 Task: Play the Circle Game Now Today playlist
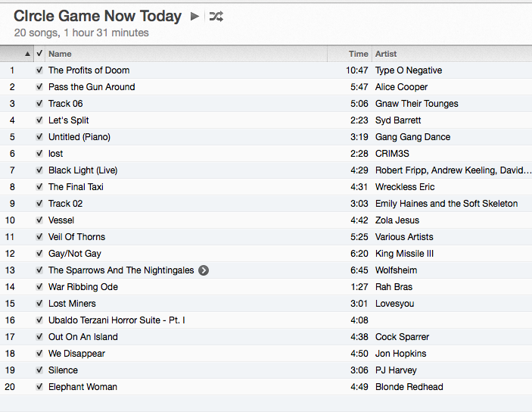tap(194, 16)
